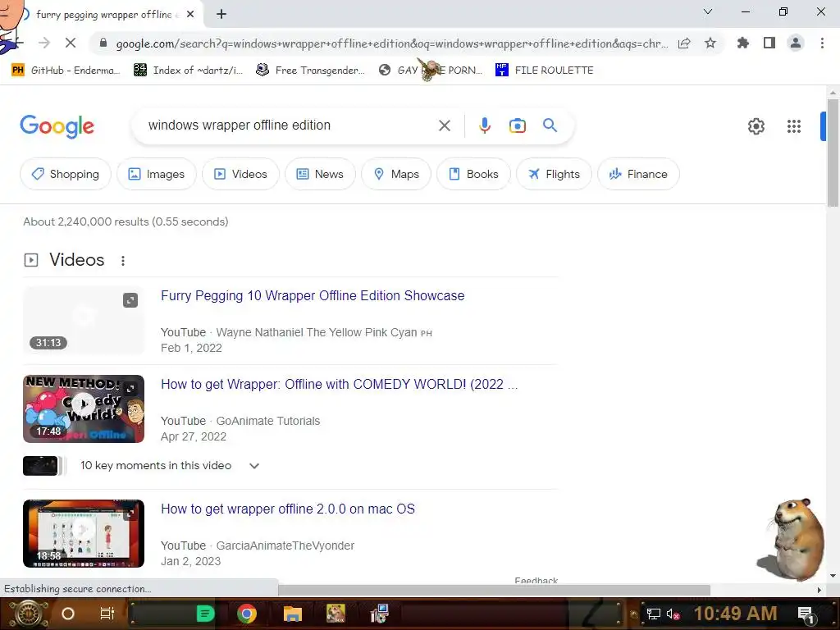Image resolution: width=840 pixels, height=630 pixels.
Task: Click the horizontal page scrollbar
Action: (494, 590)
